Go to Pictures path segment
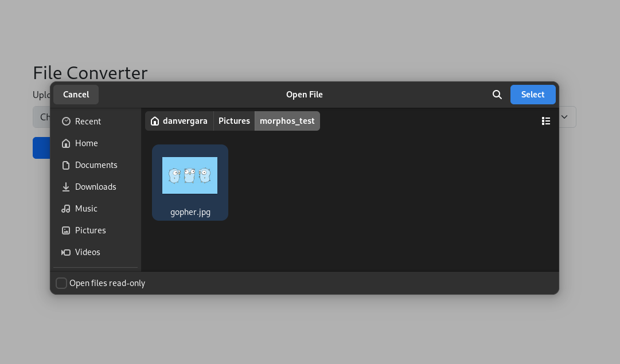 click(x=234, y=121)
